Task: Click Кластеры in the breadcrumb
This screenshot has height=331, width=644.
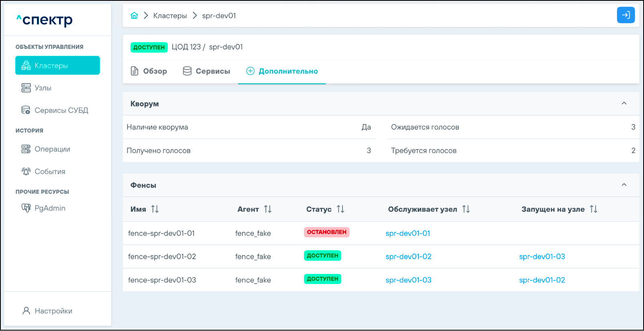Action: point(170,16)
